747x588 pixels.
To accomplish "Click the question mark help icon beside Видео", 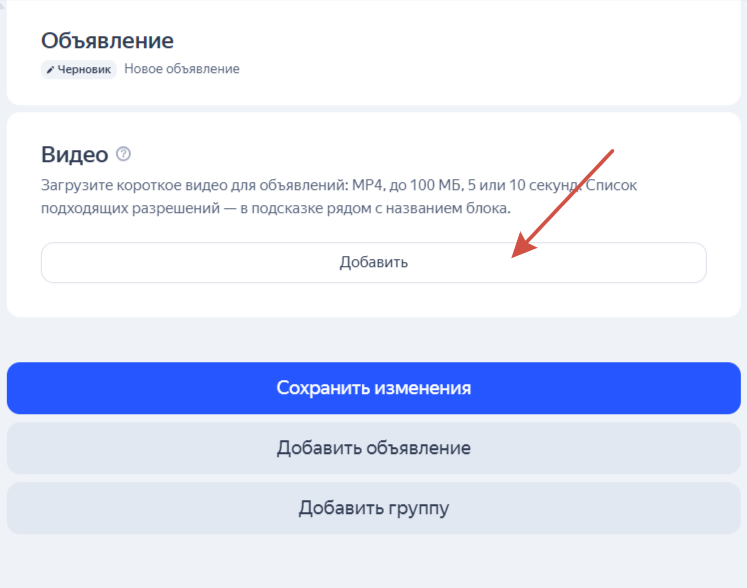I will 124,154.
